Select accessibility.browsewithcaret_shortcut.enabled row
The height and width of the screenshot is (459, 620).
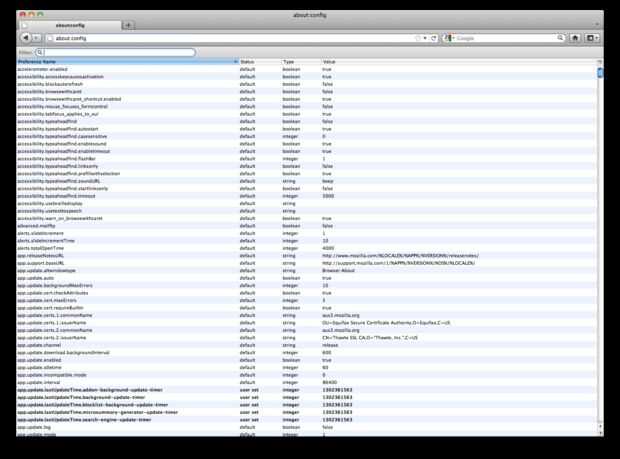tap(306, 99)
